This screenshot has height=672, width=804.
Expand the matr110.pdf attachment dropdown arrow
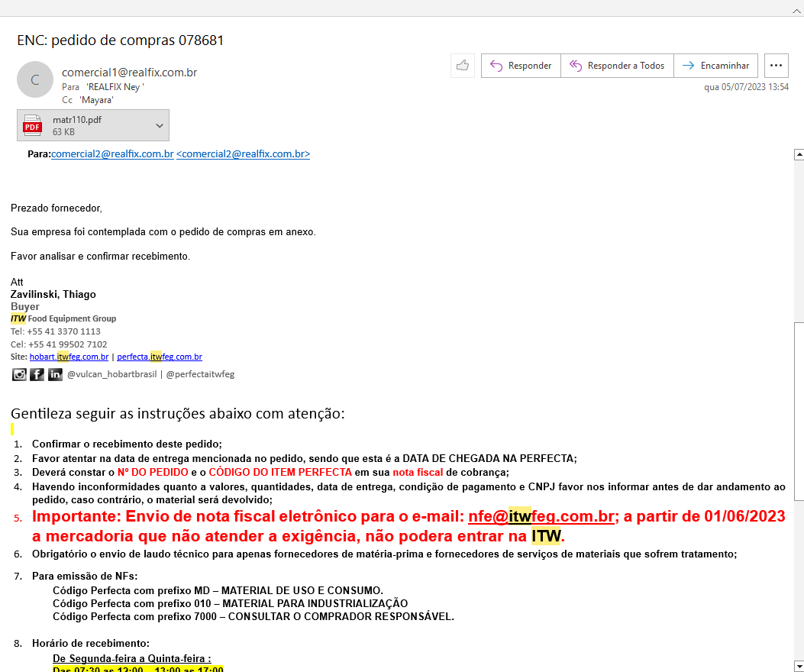click(160, 125)
